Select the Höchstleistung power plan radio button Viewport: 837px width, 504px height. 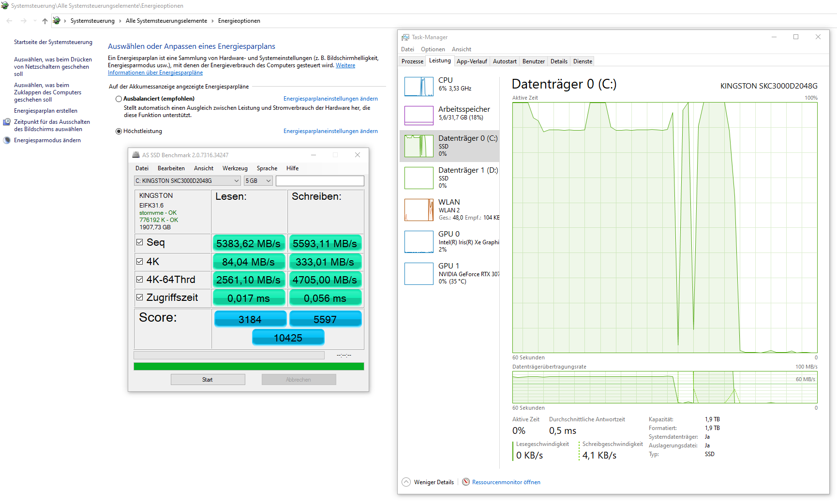[x=119, y=131]
